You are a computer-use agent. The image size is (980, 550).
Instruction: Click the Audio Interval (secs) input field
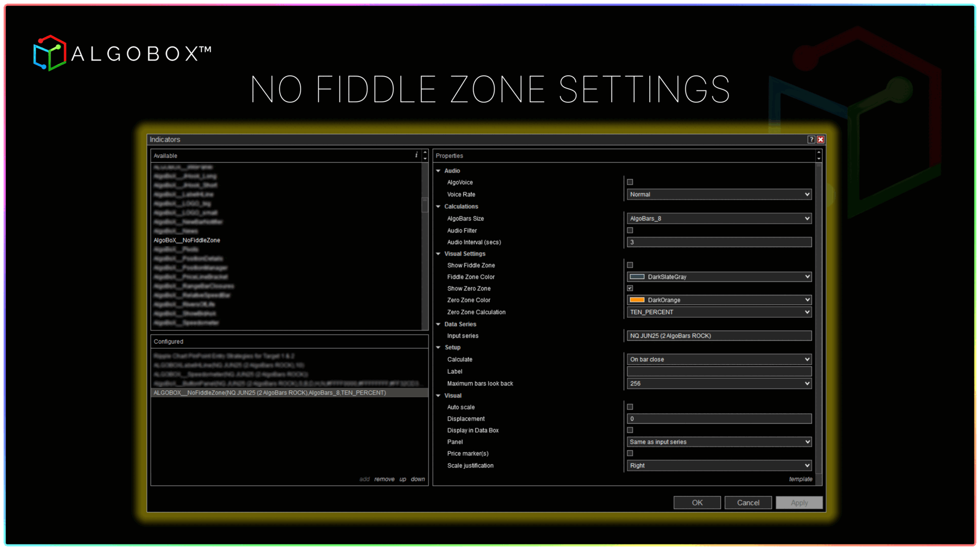point(719,242)
